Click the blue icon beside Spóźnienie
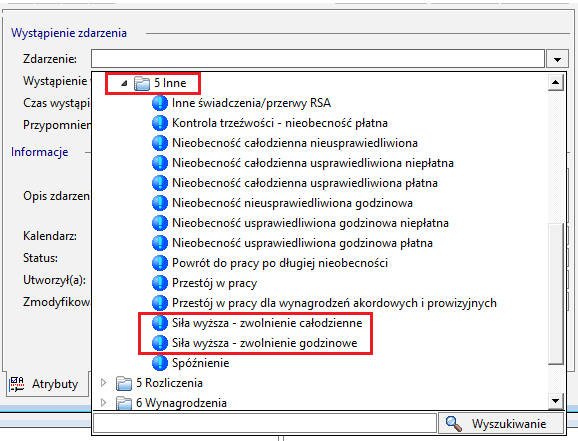The height and width of the screenshot is (441, 578). [160, 363]
